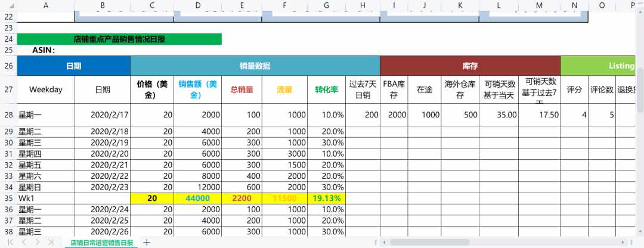Select row 28 header
Viewport: 644px width, 248px height.
point(8,115)
